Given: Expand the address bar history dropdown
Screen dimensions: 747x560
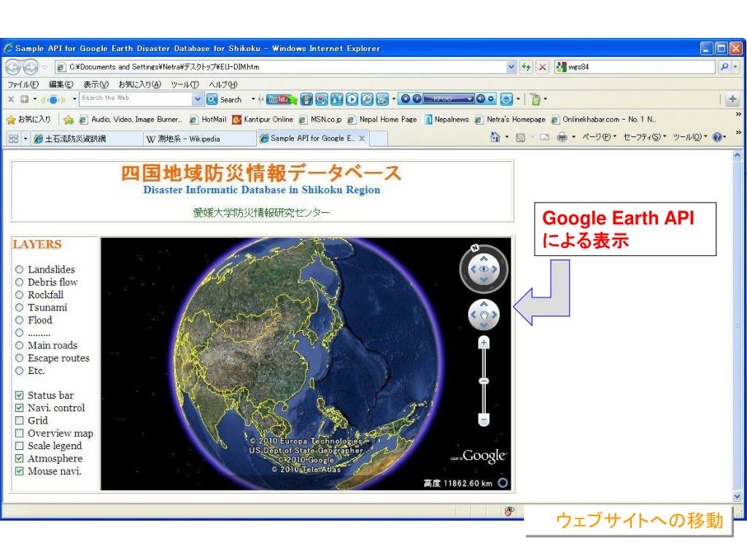Looking at the screenshot, I should click(511, 67).
